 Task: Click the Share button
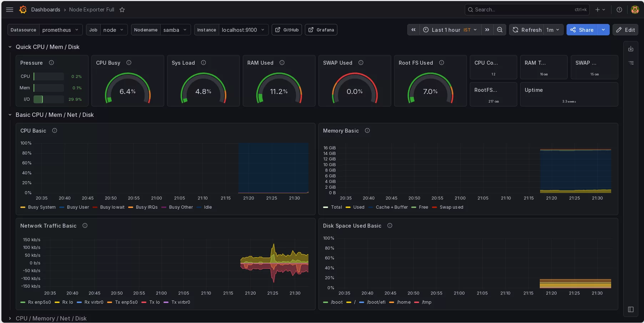[x=582, y=30]
